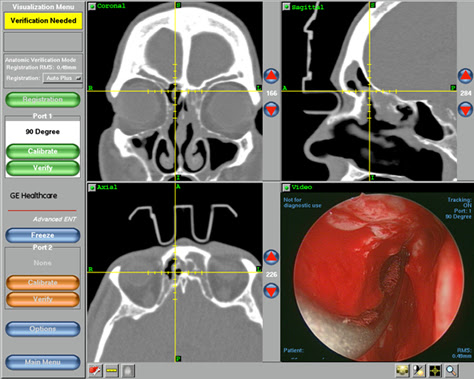Click the brightness contrast icon
474x379 pixels.
pyautogui.click(x=419, y=370)
